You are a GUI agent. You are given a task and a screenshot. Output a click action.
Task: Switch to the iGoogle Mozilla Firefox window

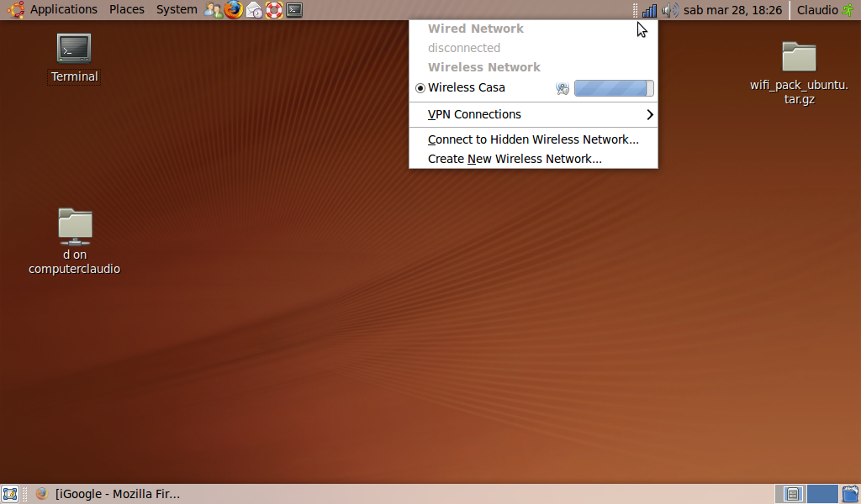pyautogui.click(x=108, y=494)
